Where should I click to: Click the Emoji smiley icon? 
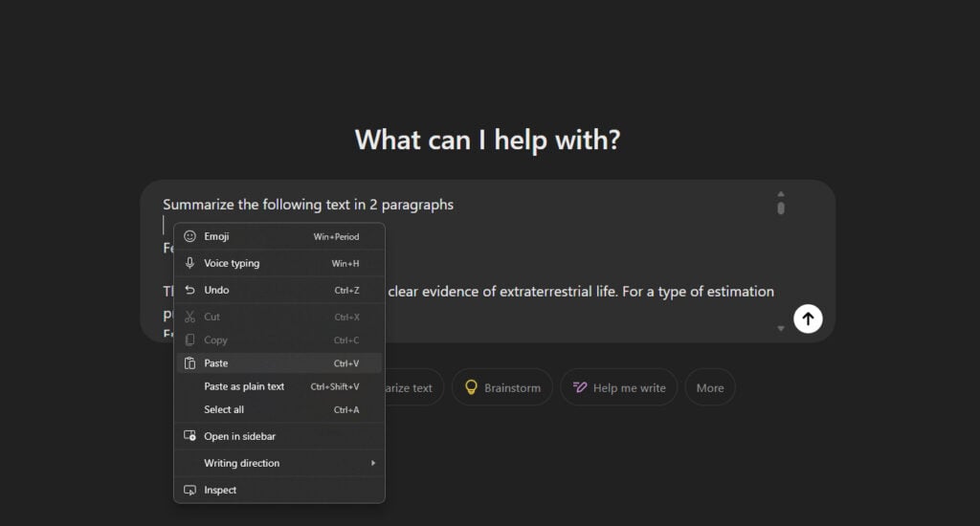tap(190, 236)
